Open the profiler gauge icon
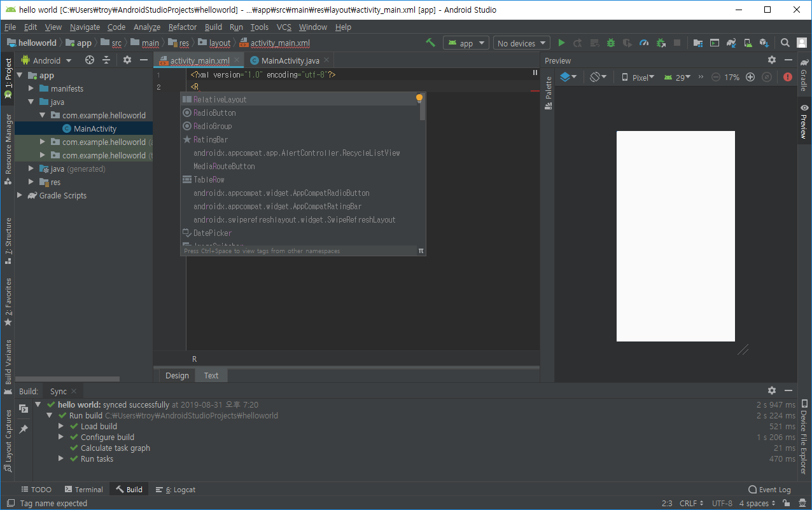This screenshot has height=510, width=812. [x=644, y=43]
